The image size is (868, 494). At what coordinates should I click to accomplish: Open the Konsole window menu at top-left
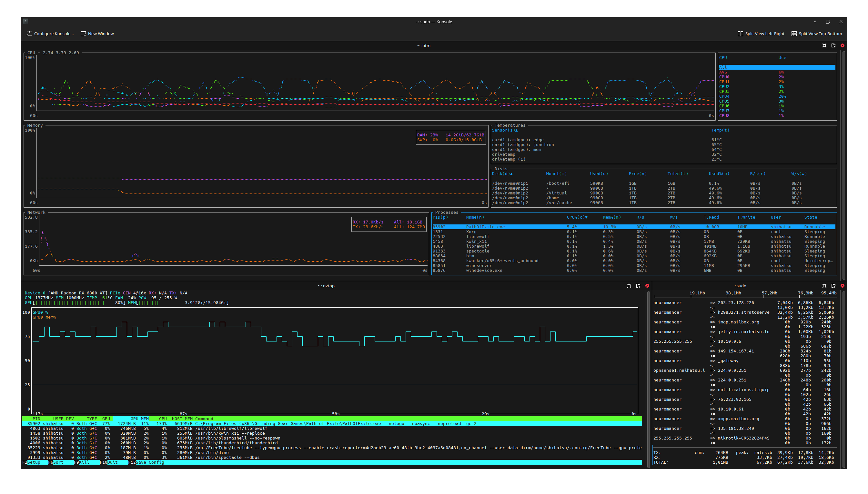click(26, 21)
